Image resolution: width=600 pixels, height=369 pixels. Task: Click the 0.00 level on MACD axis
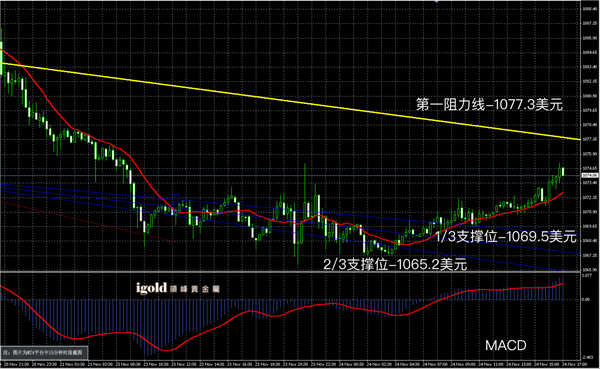click(x=586, y=299)
